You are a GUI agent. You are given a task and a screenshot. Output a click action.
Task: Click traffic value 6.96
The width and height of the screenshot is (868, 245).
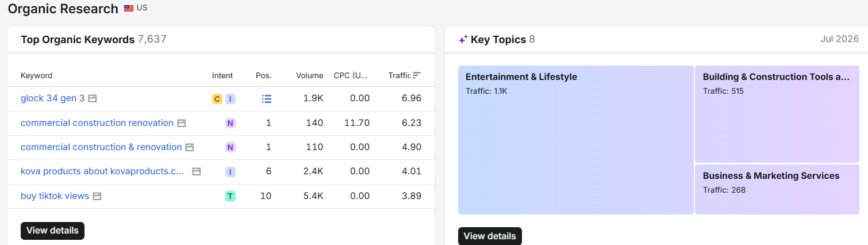coord(412,98)
